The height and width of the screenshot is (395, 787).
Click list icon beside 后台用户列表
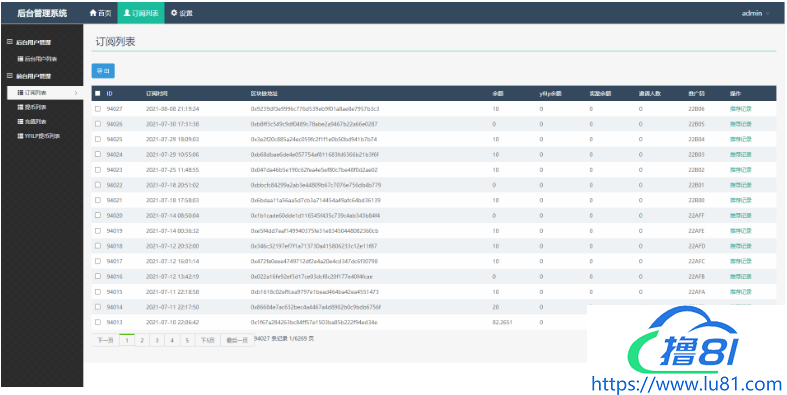(21, 59)
